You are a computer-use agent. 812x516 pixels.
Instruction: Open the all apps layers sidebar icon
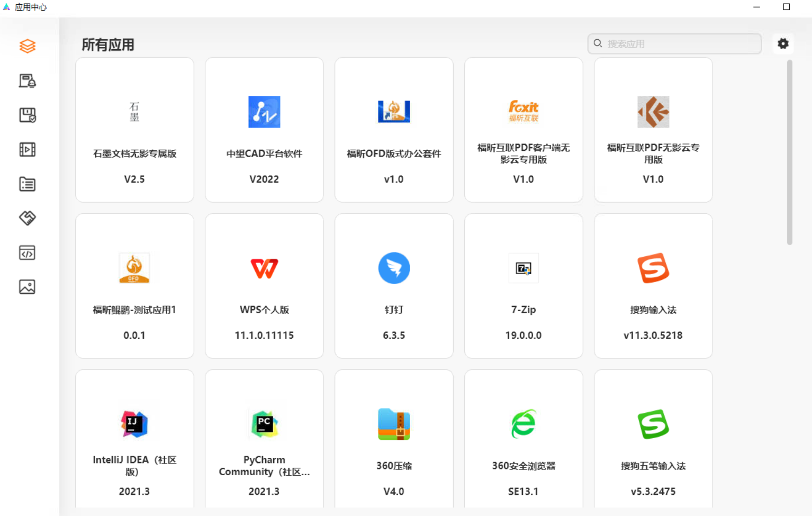[28, 46]
